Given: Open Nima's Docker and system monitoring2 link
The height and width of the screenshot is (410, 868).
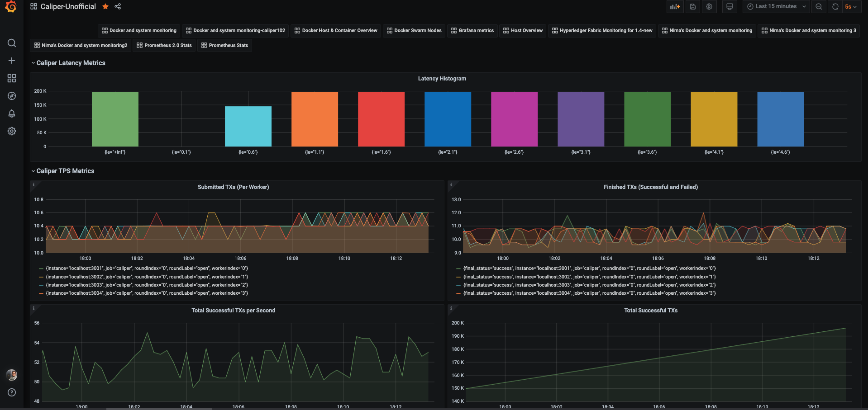Looking at the screenshot, I should (x=81, y=45).
